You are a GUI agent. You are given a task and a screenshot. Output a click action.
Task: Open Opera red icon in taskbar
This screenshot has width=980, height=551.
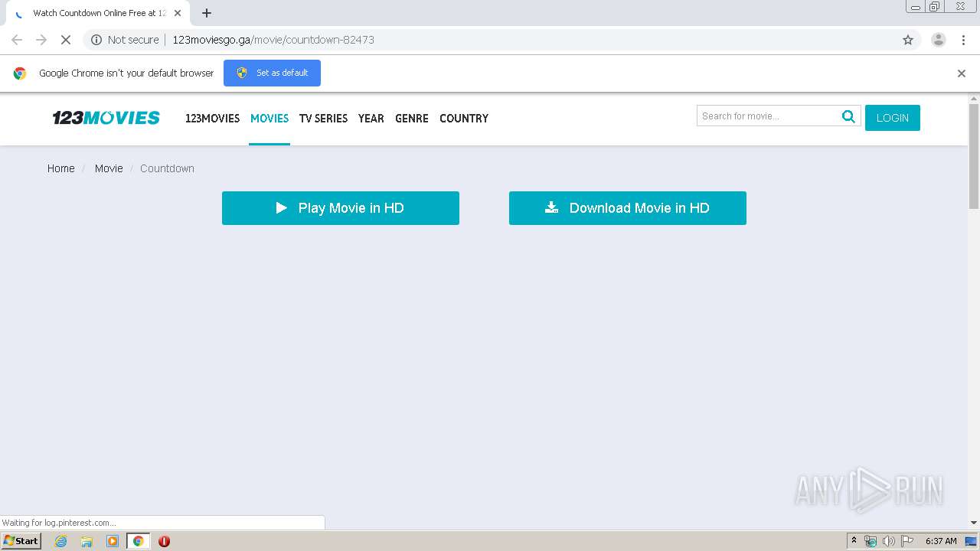tap(164, 541)
